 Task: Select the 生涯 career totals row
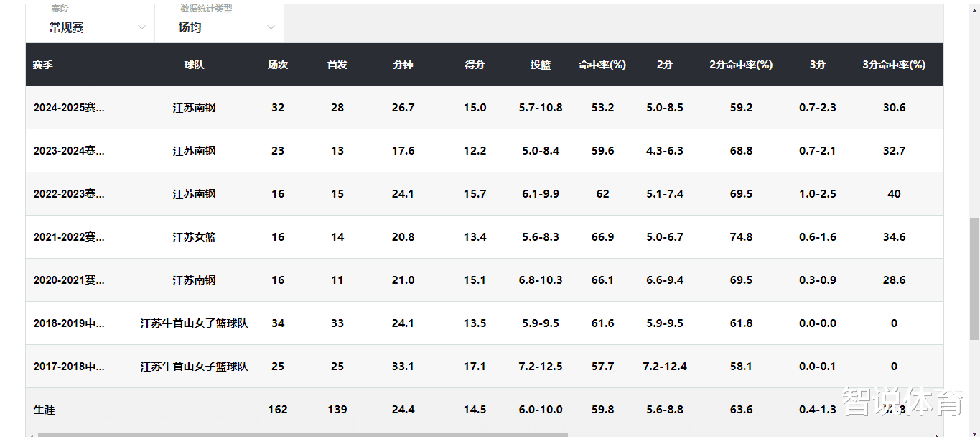(485, 410)
